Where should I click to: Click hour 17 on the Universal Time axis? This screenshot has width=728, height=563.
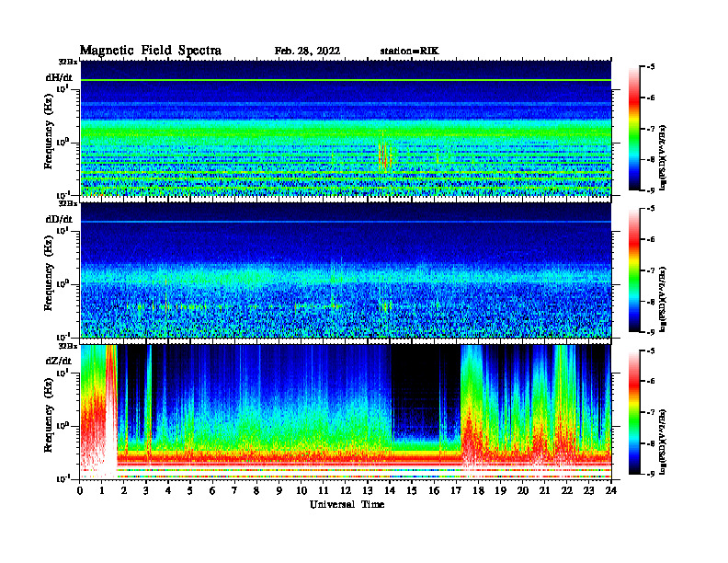(x=456, y=491)
